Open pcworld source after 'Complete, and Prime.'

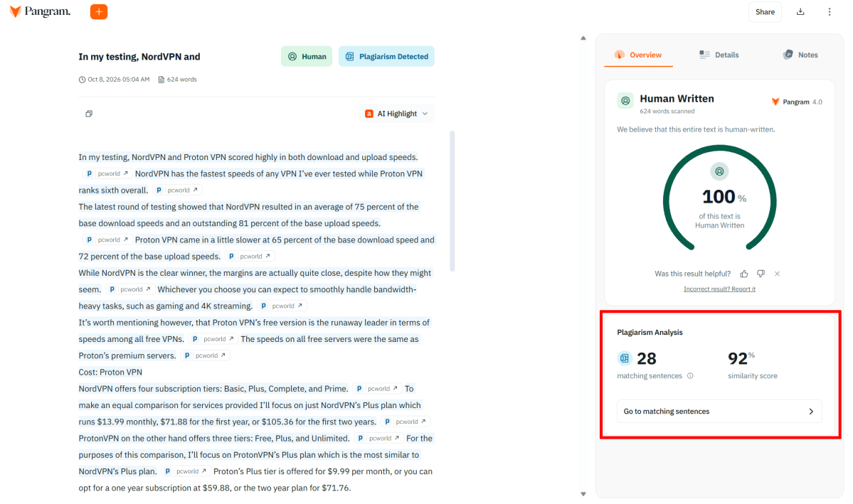[x=378, y=389]
